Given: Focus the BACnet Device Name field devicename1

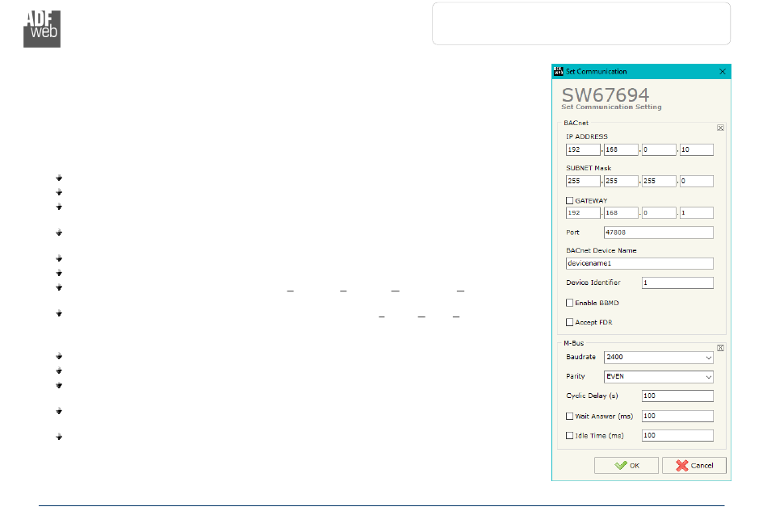Looking at the screenshot, I should pyautogui.click(x=639, y=263).
